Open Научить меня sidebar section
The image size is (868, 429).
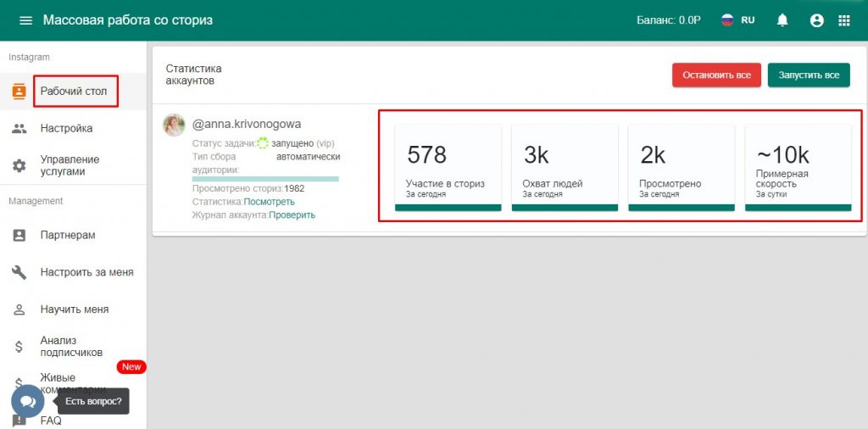click(x=74, y=309)
